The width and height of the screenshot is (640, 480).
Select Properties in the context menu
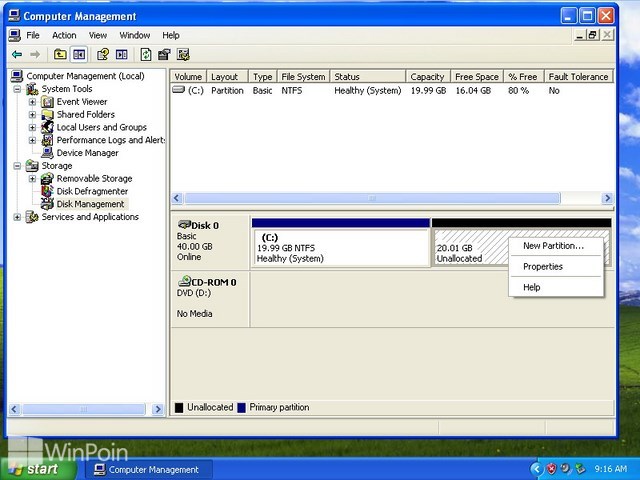(543, 267)
